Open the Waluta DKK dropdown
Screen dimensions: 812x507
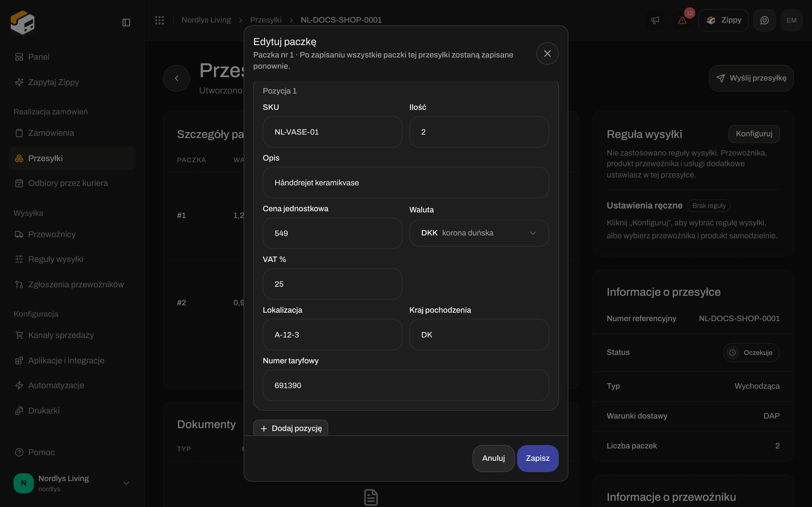(479, 233)
